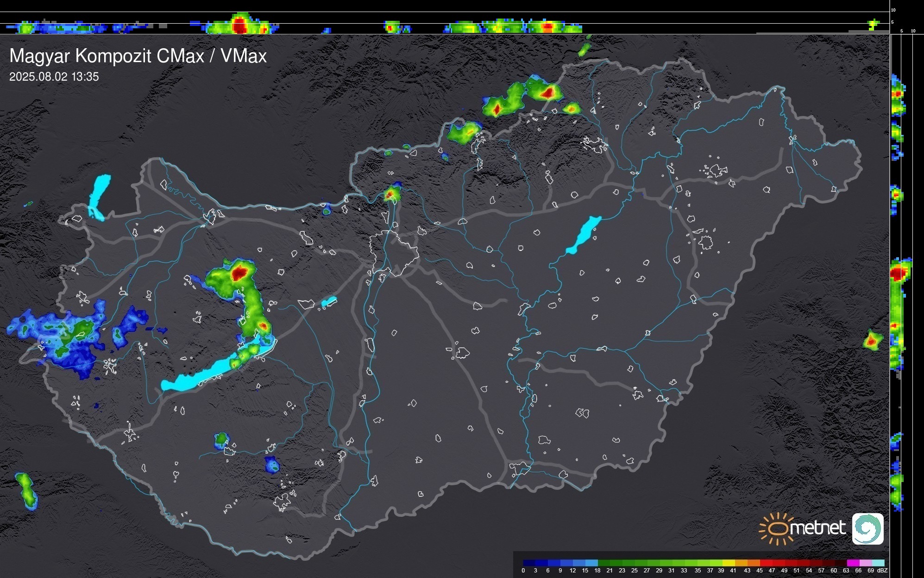Click the Budapest city boundary outline

click(394, 253)
